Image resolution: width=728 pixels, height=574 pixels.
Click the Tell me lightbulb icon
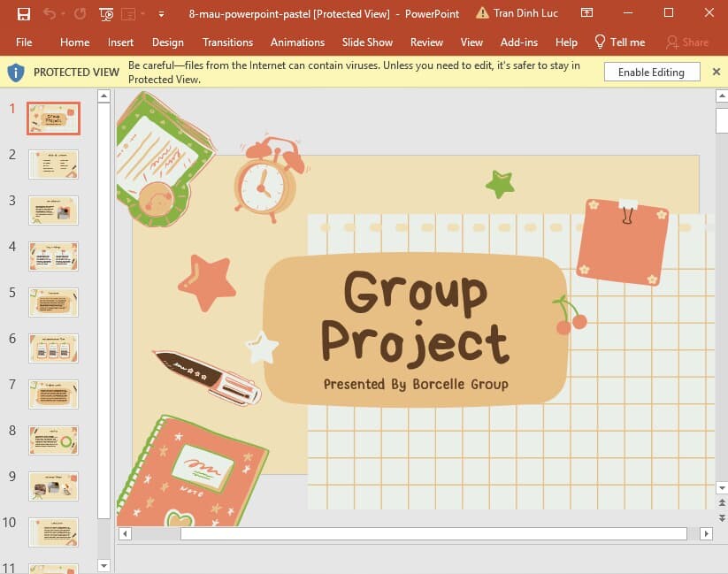pos(600,42)
